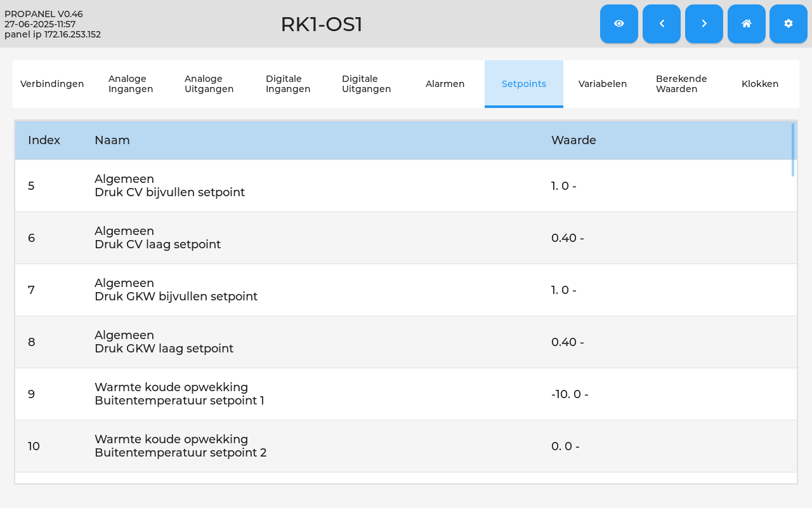
Task: Switch to the Variabelen tab
Action: click(x=603, y=84)
